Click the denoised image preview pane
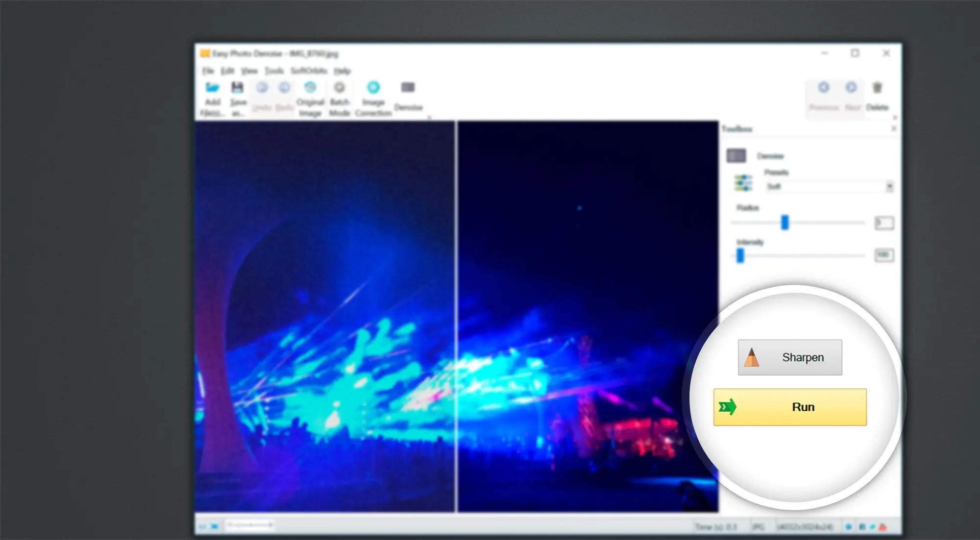This screenshot has height=540, width=980. [588, 316]
